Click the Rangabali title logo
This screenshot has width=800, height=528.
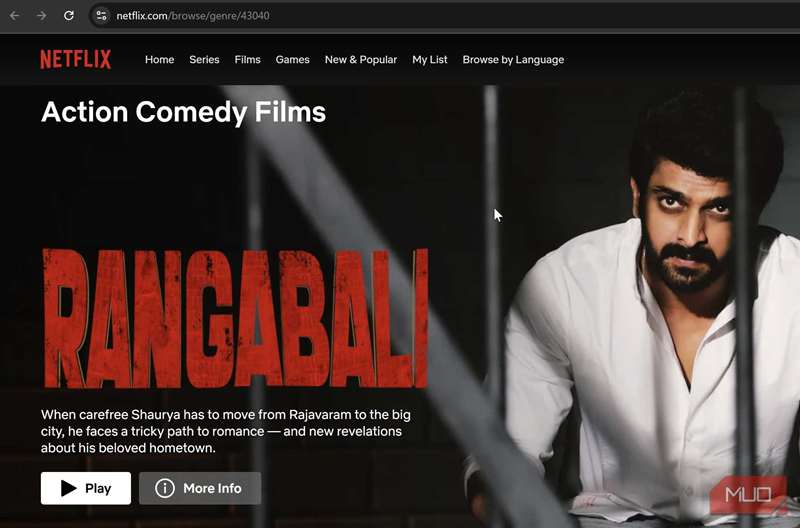click(x=235, y=318)
